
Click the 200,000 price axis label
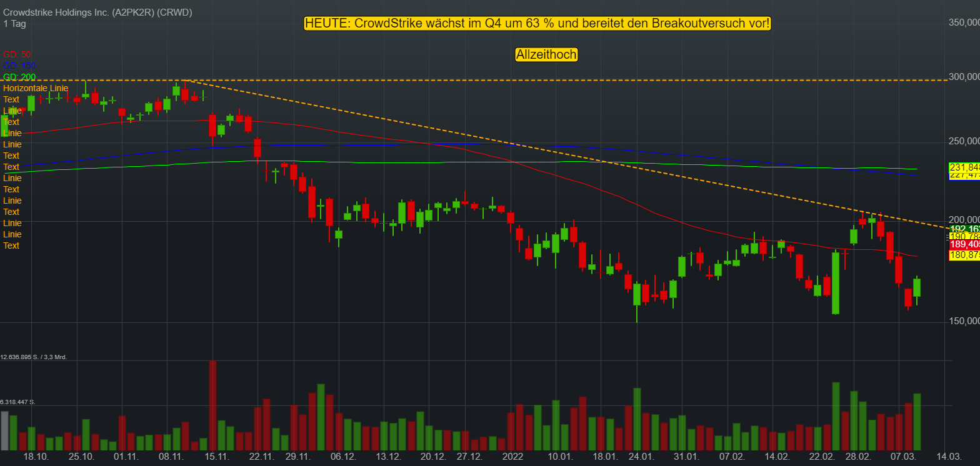click(964, 221)
